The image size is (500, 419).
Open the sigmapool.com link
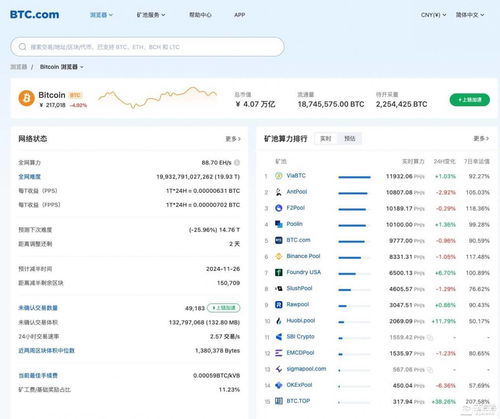(306, 369)
